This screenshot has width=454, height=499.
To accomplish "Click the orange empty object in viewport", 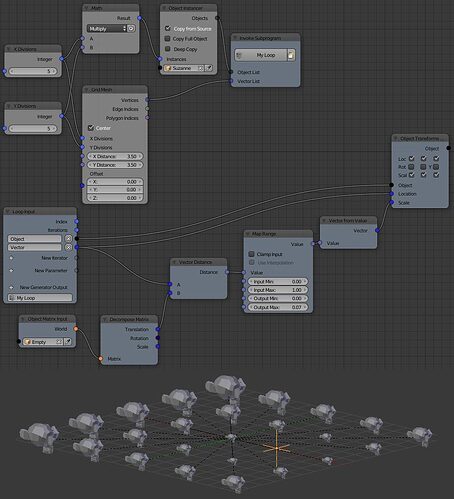I will 276,449.
